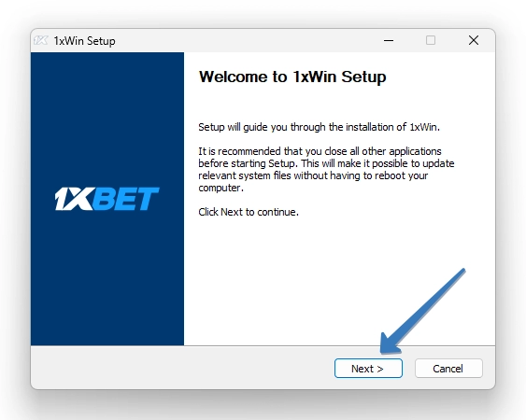
Task: Close the 1xWin Setup window
Action: (x=474, y=40)
